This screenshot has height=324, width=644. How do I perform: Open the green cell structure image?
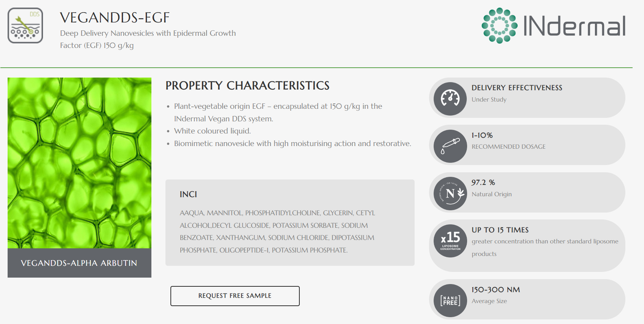click(80, 163)
